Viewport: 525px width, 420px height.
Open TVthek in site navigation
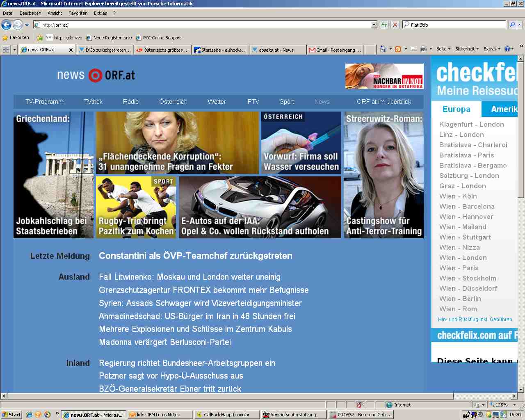pos(93,102)
